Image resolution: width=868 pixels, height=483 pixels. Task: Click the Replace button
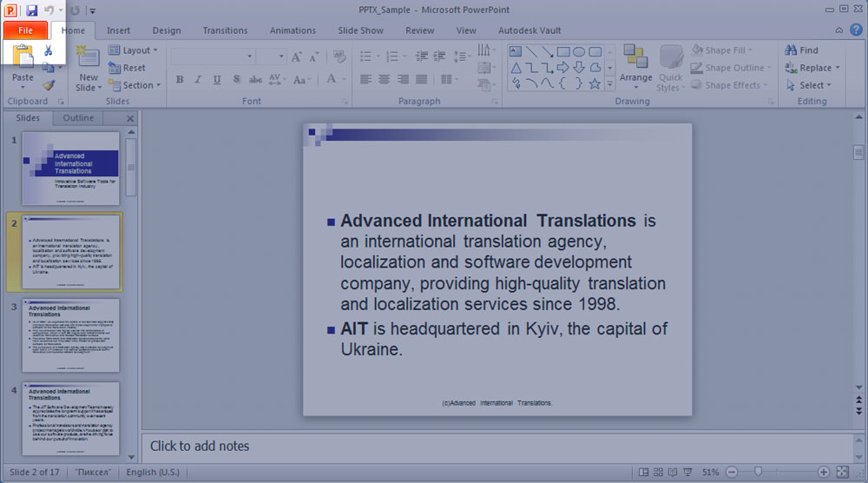pyautogui.click(x=812, y=68)
